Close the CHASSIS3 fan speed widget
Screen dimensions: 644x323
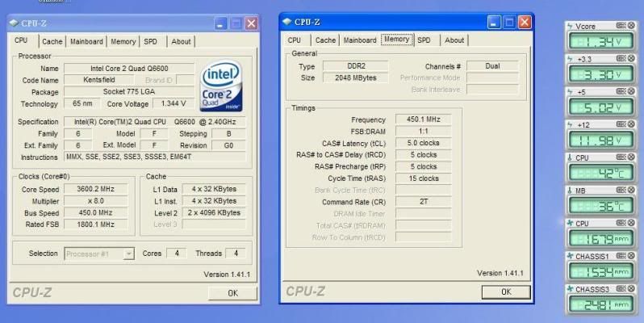click(632, 288)
